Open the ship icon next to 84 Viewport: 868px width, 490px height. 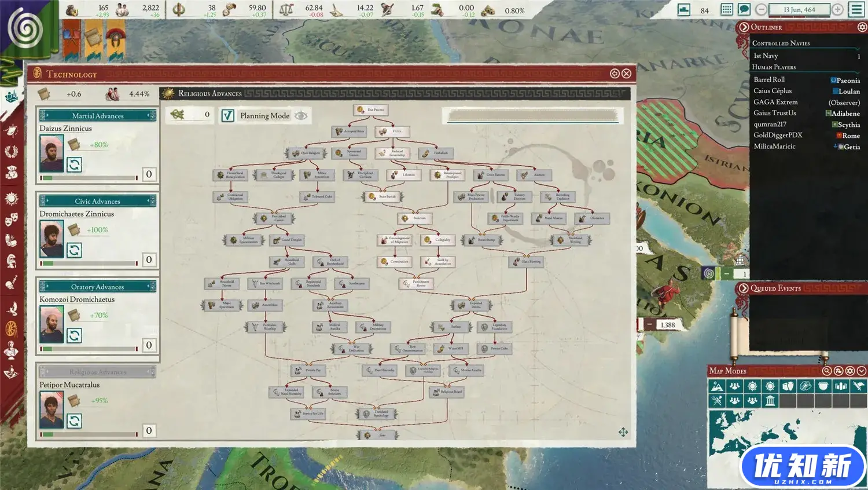pos(684,9)
